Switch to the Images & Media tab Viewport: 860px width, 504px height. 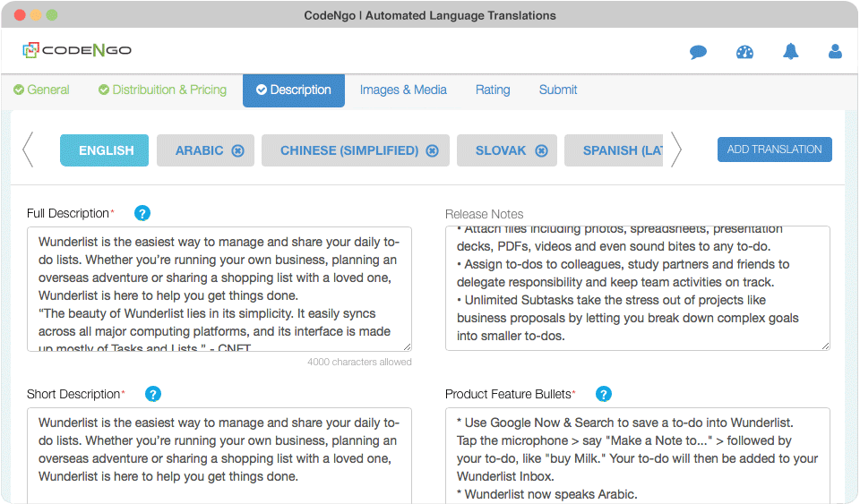[x=403, y=90]
